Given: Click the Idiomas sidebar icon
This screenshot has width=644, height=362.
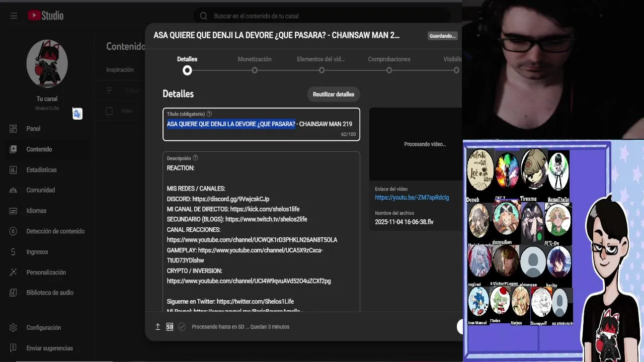Looking at the screenshot, I should pyautogui.click(x=14, y=211).
